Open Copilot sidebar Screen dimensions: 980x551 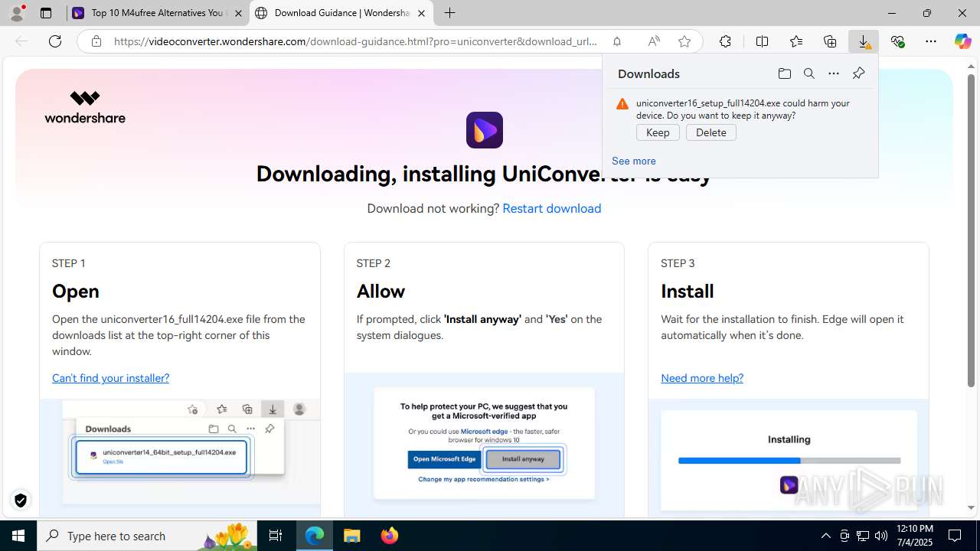click(x=963, y=41)
